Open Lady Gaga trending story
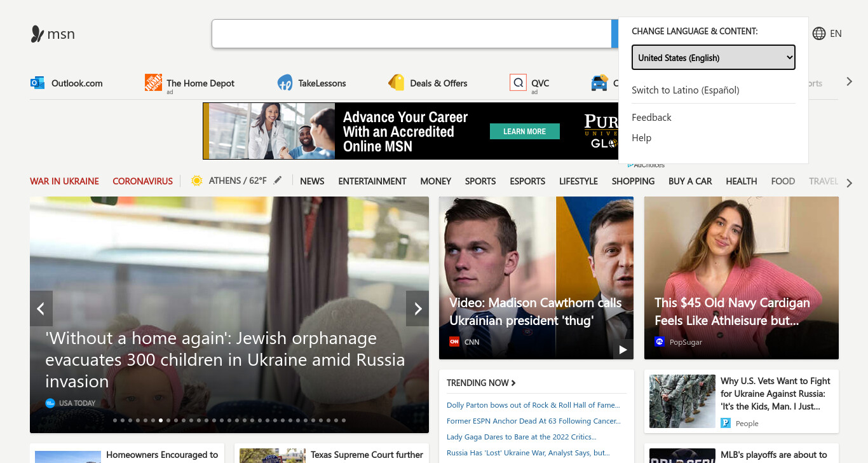 [521, 437]
